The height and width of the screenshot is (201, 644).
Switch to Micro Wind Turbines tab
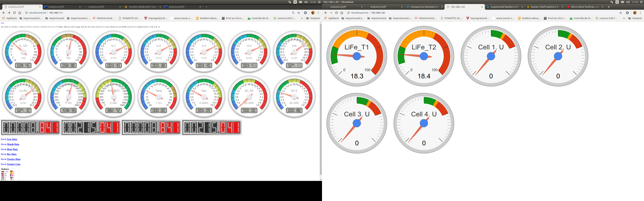click(585, 7)
